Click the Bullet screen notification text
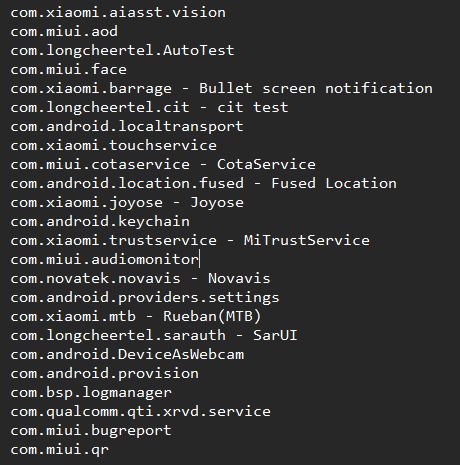 click(x=316, y=89)
